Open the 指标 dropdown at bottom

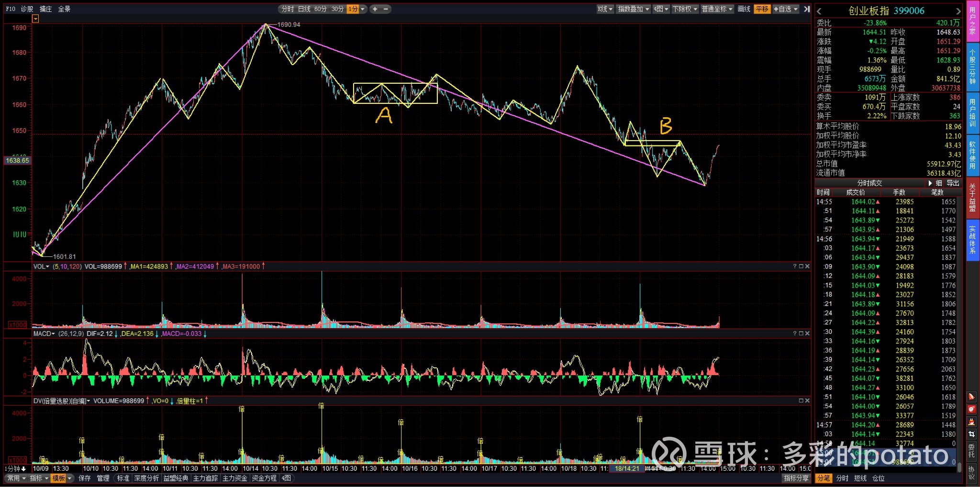click(x=39, y=478)
